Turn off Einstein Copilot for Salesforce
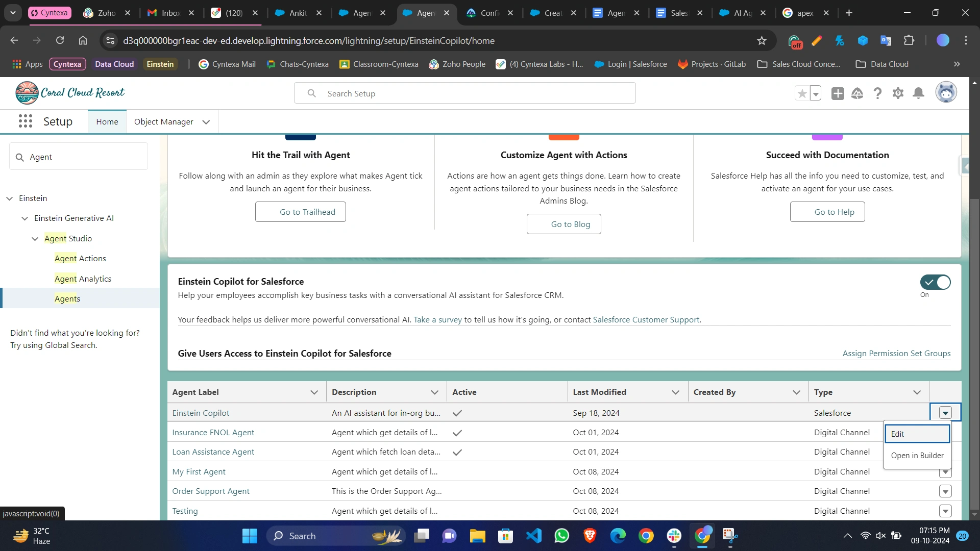 [935, 282]
